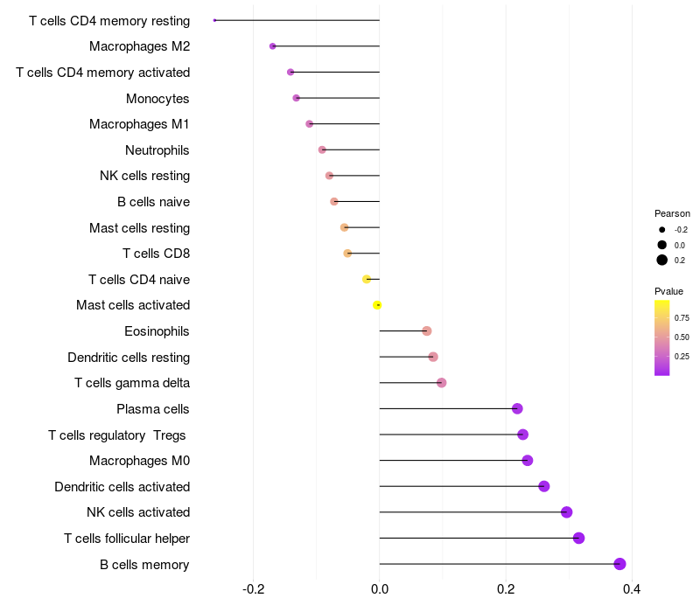Select the NK cells activated data point
Viewport: 700px width, 612px height.
(566, 512)
